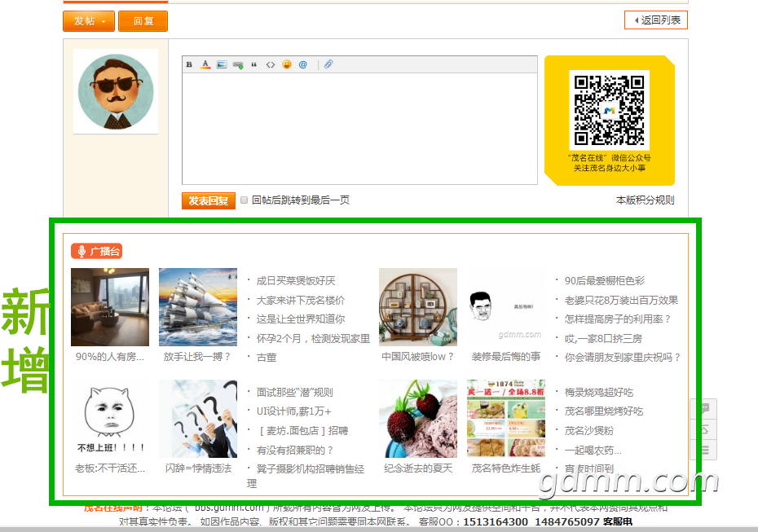This screenshot has width=758, height=532.
Task: Open the 1874 food menu thumbnail
Action: (506, 419)
